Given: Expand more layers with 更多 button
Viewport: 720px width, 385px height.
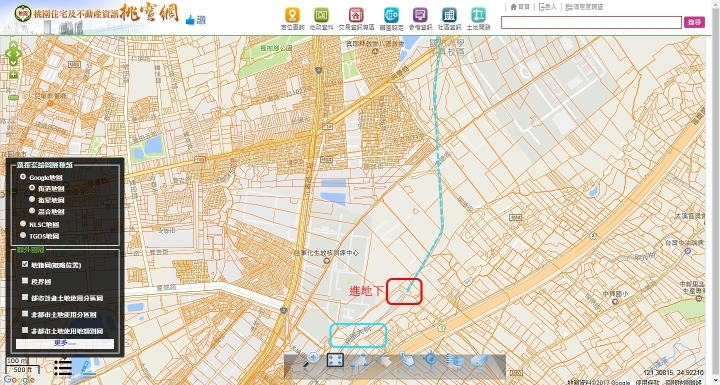Looking at the screenshot, I should click(x=65, y=344).
